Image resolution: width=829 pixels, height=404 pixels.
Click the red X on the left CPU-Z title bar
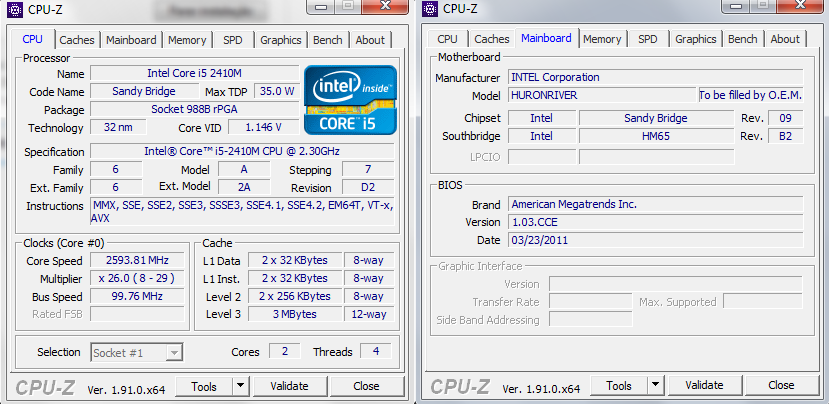click(x=386, y=6)
